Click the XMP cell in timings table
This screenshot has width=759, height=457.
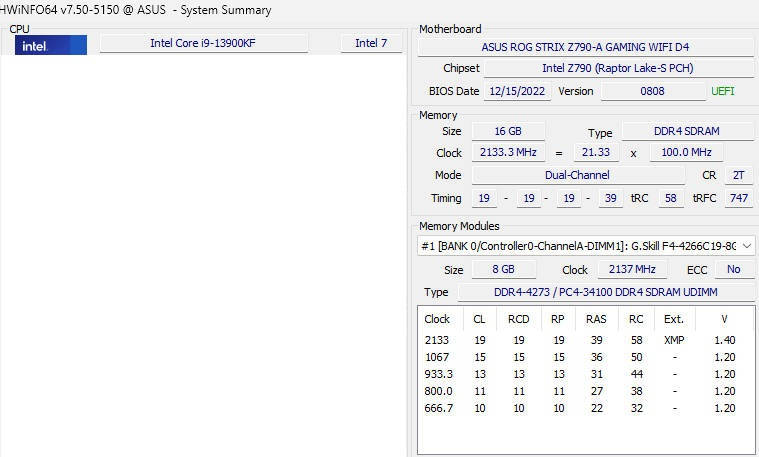(674, 340)
